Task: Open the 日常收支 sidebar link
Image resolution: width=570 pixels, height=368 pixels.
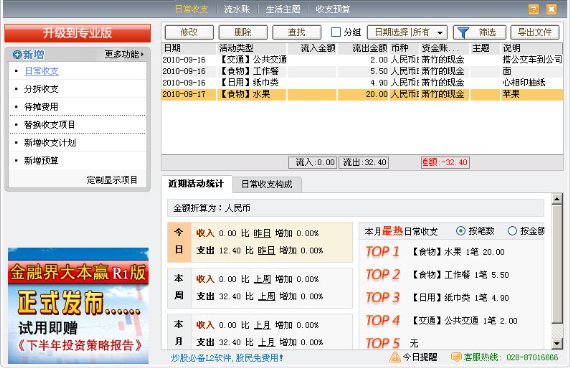Action: pos(41,71)
